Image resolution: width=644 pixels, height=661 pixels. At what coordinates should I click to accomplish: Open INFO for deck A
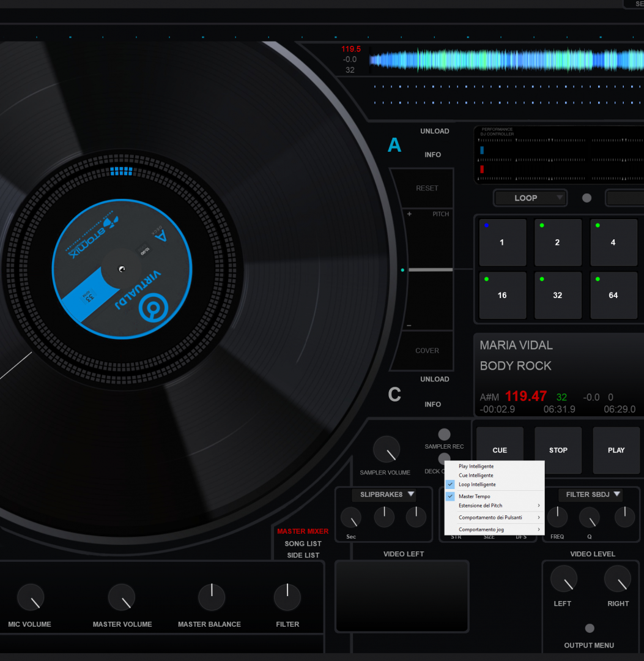coord(432,155)
